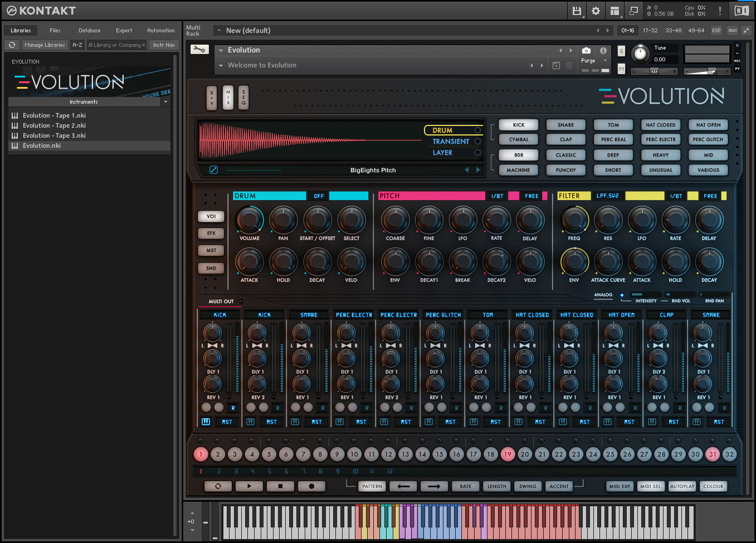
Task: Click the SWING sequencer button
Action: (x=528, y=486)
